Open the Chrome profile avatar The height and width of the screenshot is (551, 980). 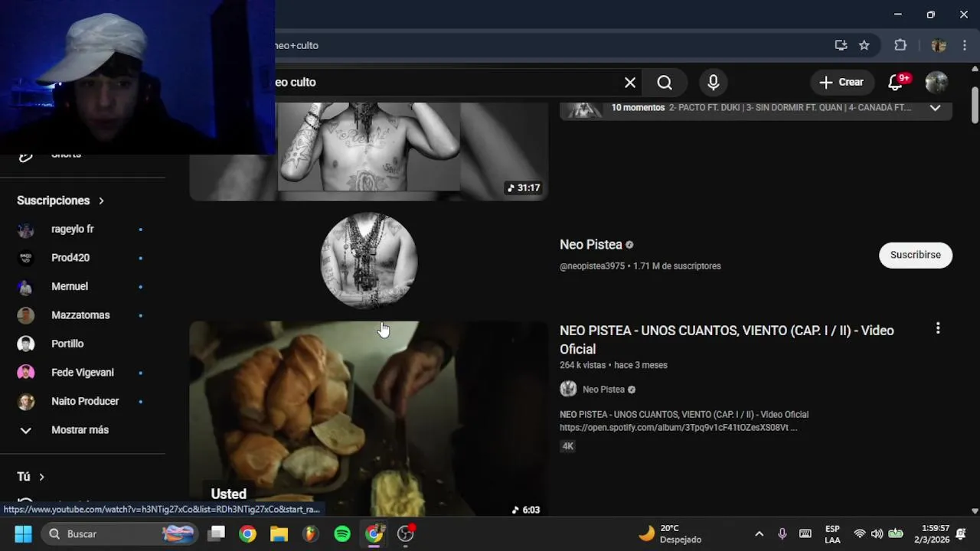click(939, 45)
